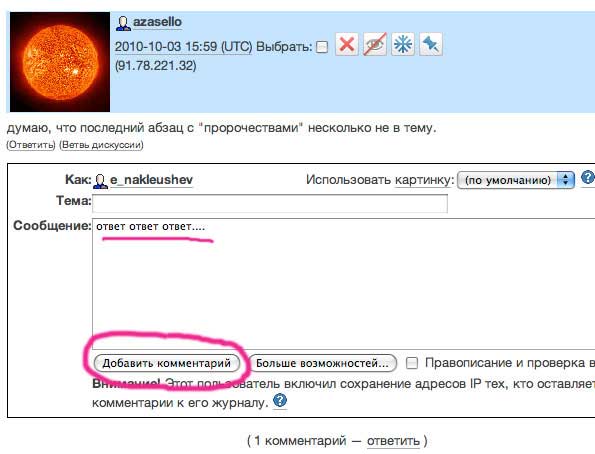Enable the 'Правописание и проверка' checkbox

tap(412, 363)
